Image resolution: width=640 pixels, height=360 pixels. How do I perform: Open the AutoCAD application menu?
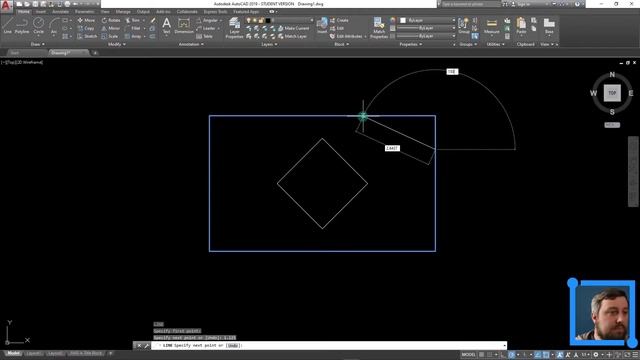click(x=6, y=6)
